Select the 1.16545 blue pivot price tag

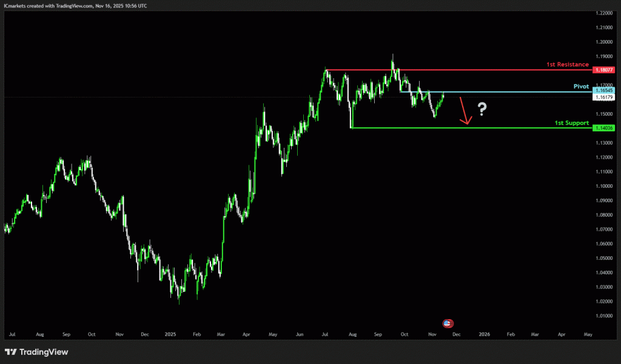(603, 90)
